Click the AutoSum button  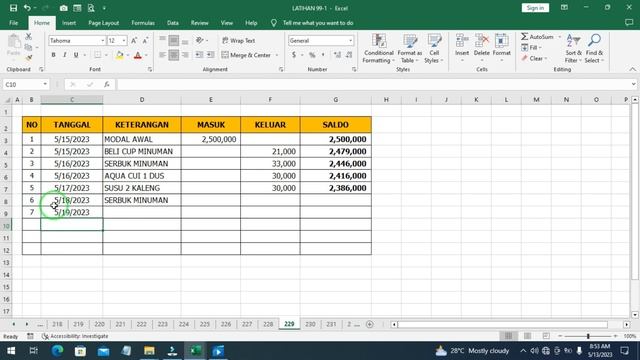(538, 37)
